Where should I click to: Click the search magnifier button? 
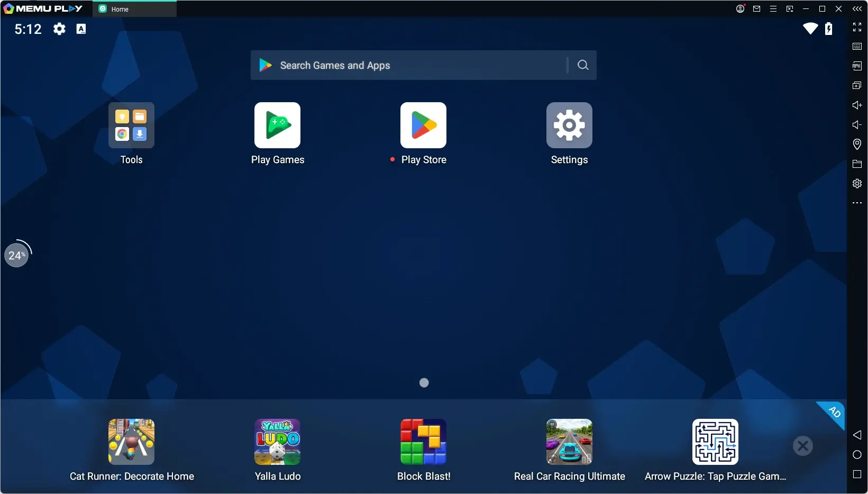tap(583, 65)
